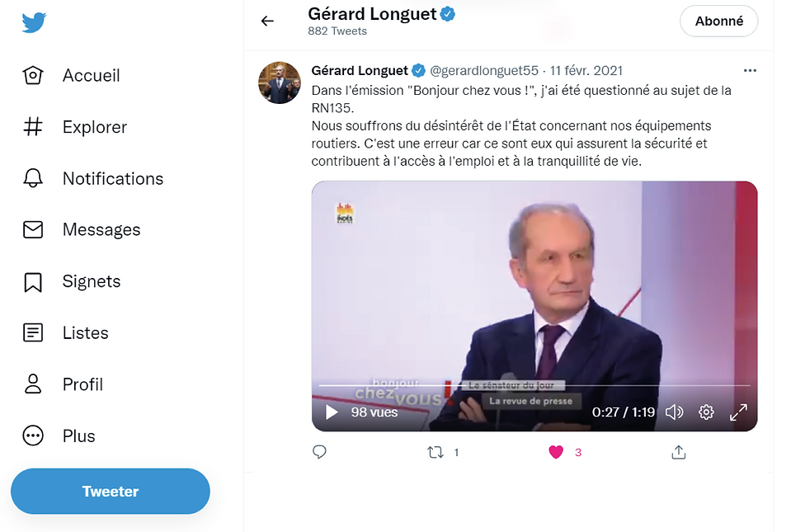
Task: Seek on the video progress bar
Action: click(x=534, y=385)
